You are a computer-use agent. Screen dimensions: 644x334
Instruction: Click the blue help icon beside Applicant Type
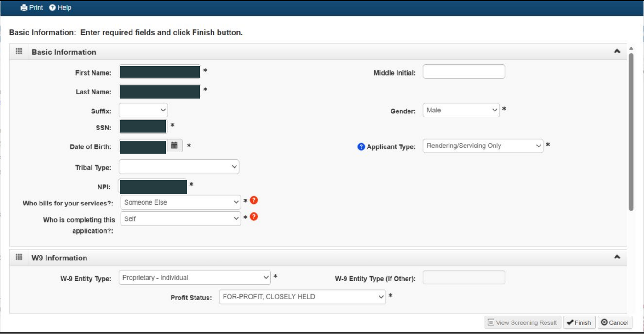coord(361,146)
